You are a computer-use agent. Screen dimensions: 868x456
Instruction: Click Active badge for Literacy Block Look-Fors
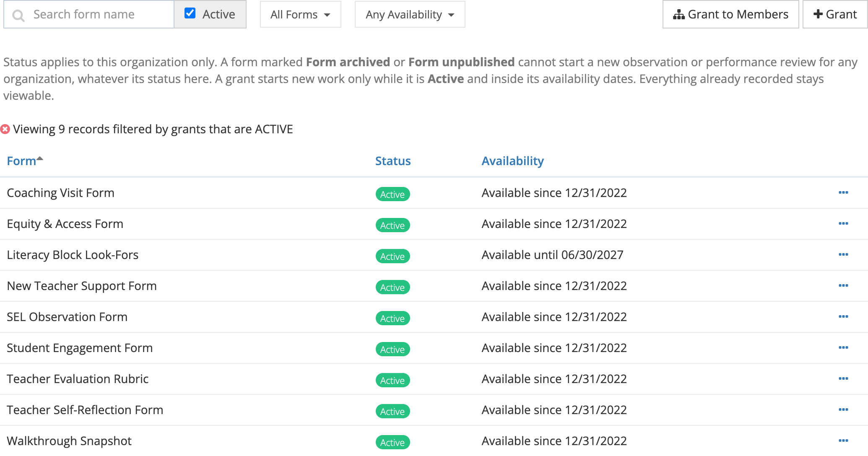(x=392, y=256)
